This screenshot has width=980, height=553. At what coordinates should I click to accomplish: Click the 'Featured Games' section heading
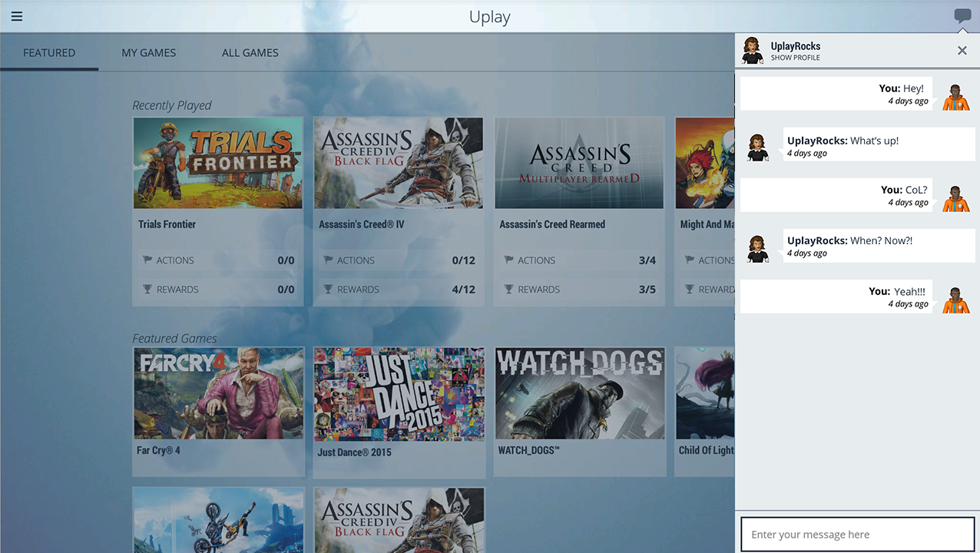[174, 339]
